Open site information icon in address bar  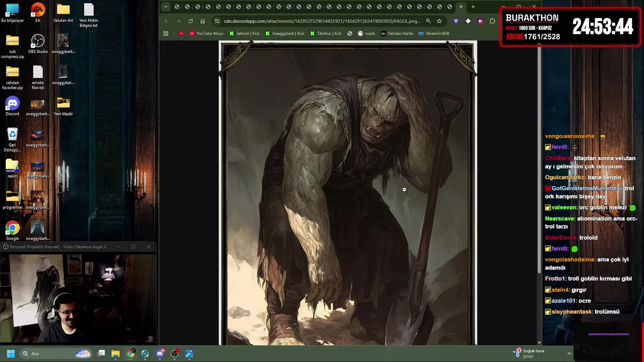click(x=217, y=21)
